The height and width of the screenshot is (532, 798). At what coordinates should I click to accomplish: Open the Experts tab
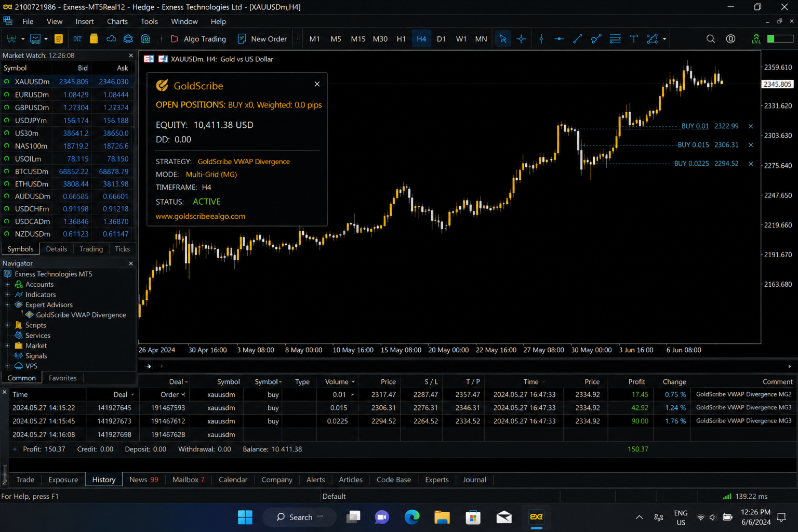point(437,480)
